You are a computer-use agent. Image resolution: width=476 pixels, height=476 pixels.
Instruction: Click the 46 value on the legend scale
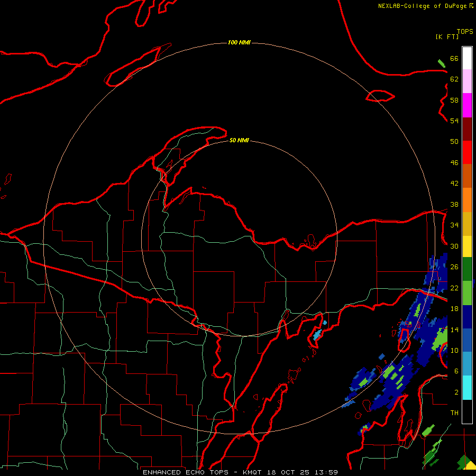pos(454,163)
